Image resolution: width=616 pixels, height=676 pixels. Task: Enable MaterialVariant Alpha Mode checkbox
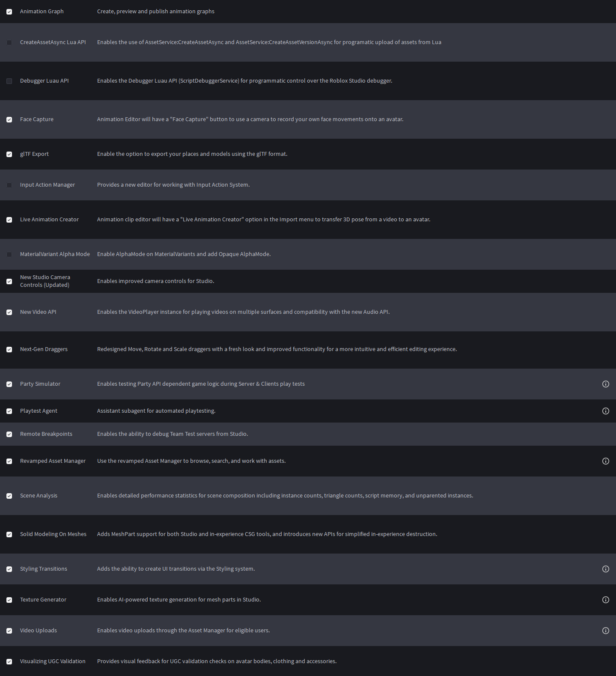(9, 254)
